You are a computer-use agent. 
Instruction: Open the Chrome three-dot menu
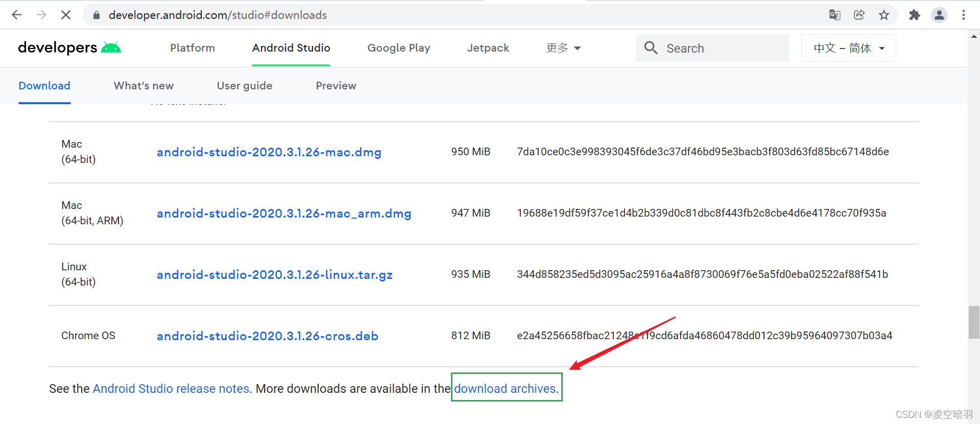point(964,15)
